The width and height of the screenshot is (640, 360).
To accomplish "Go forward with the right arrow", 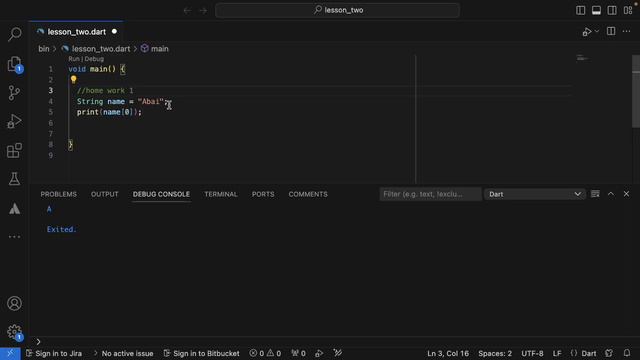I will pos(203,10).
